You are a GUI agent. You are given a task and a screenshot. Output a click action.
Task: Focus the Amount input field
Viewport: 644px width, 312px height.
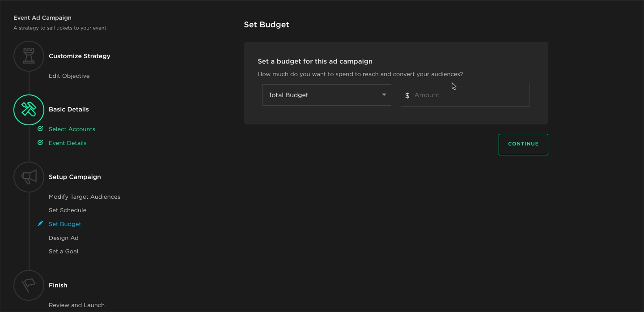click(x=465, y=95)
